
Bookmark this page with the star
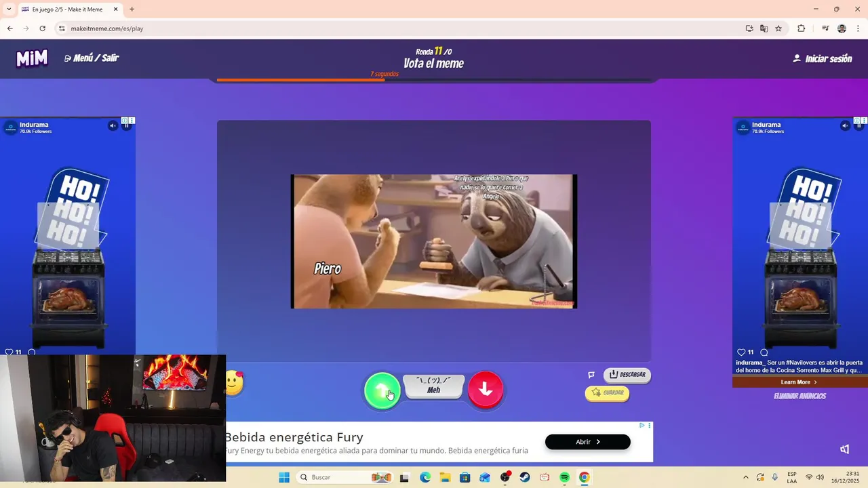(x=778, y=28)
